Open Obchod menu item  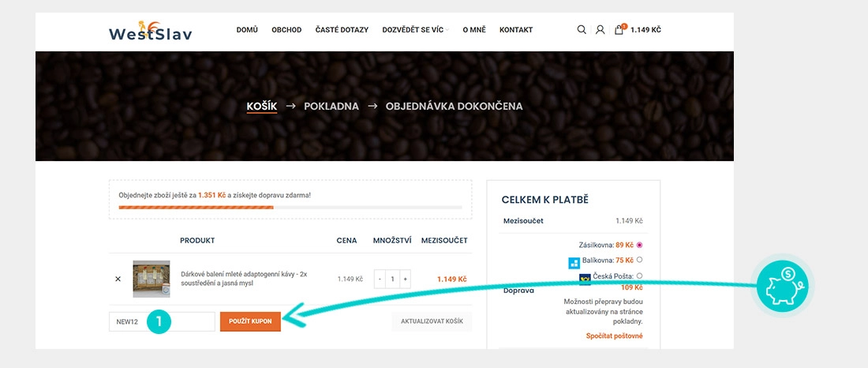[x=286, y=30]
